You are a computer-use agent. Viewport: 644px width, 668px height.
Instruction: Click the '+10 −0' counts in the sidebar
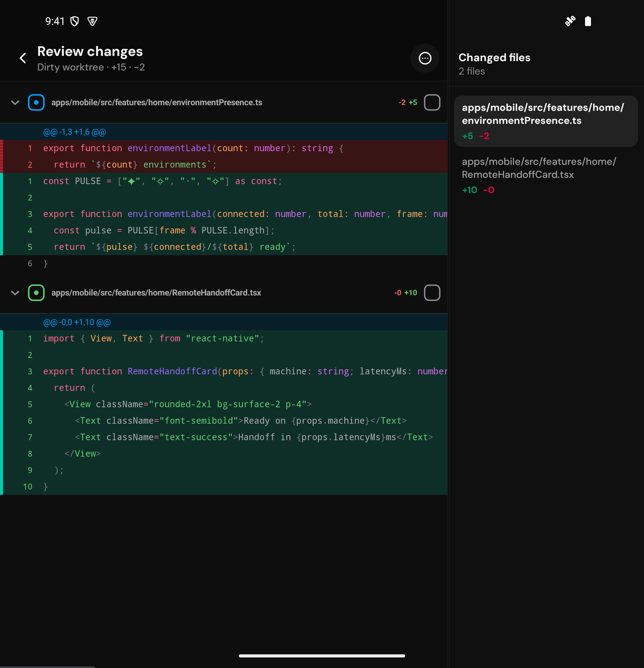pos(478,190)
